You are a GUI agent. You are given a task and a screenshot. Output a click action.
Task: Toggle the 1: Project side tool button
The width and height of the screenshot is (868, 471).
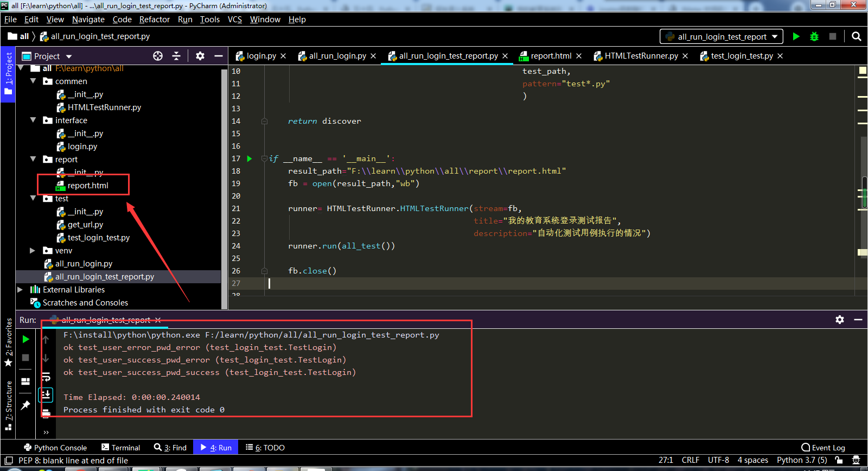(8, 73)
